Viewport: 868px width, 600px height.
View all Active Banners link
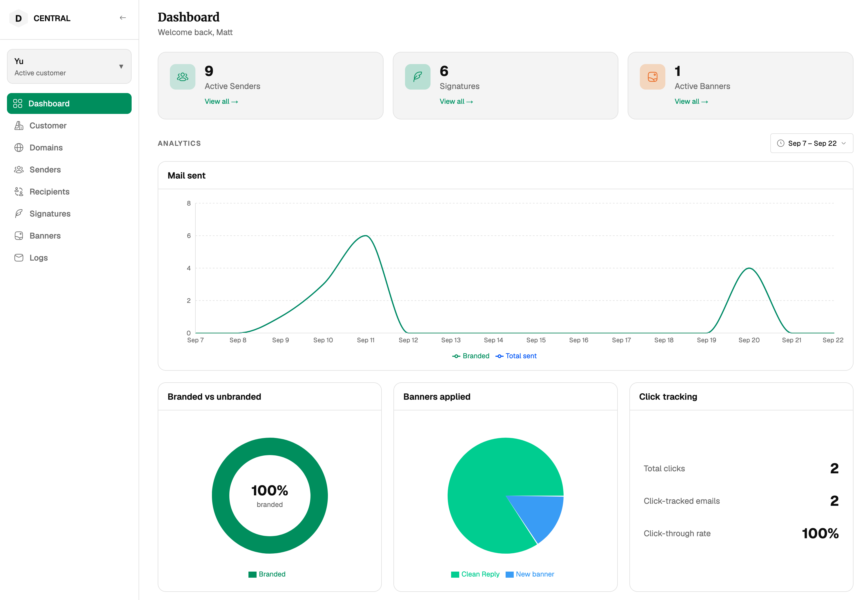click(691, 101)
